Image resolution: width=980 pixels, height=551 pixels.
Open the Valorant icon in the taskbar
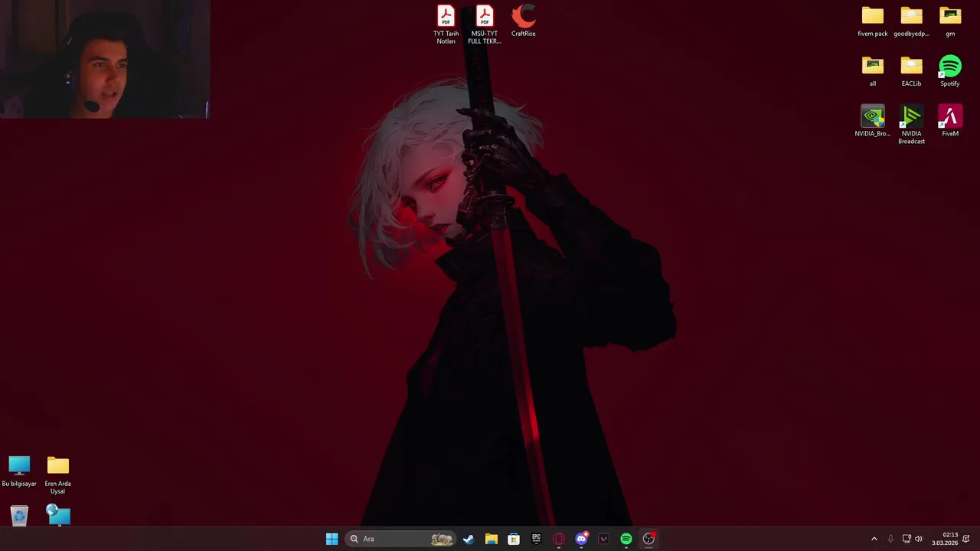[x=603, y=539]
